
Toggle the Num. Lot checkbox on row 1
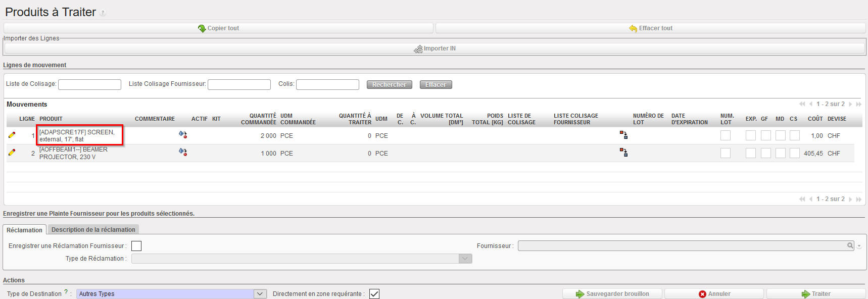[726, 135]
